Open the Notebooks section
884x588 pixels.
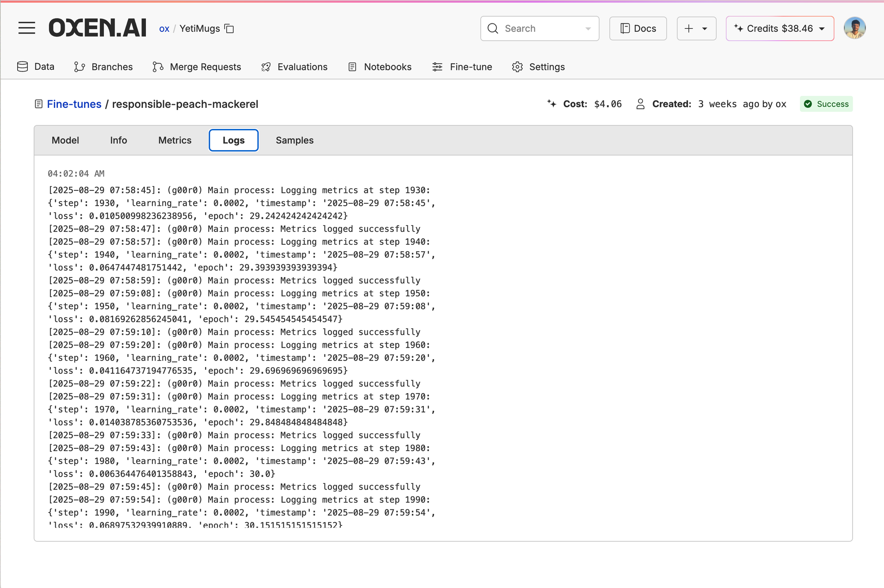(x=380, y=67)
